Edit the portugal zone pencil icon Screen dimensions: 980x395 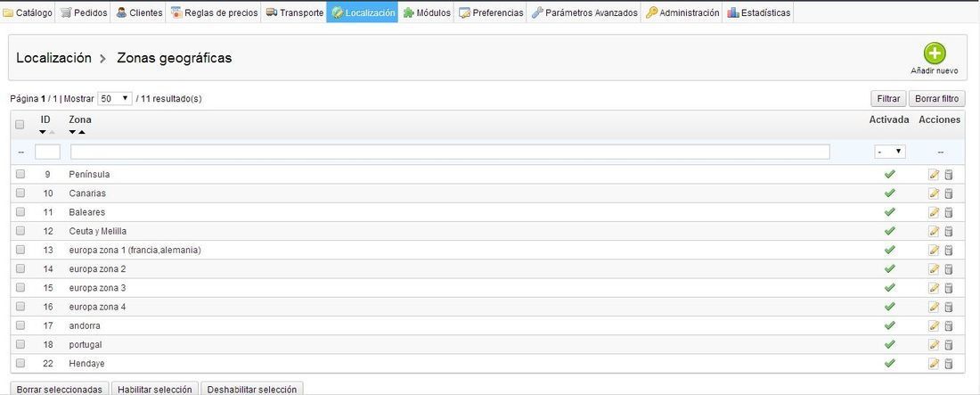click(x=934, y=345)
